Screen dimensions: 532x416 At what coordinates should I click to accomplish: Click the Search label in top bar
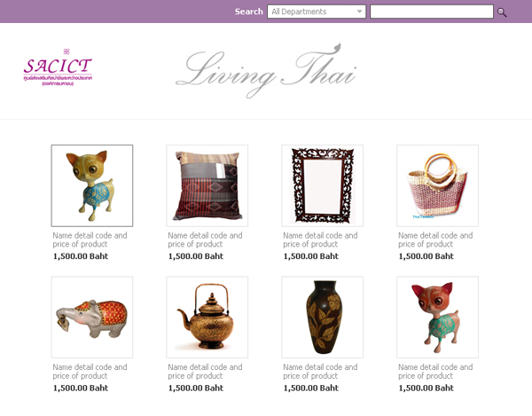coord(248,12)
